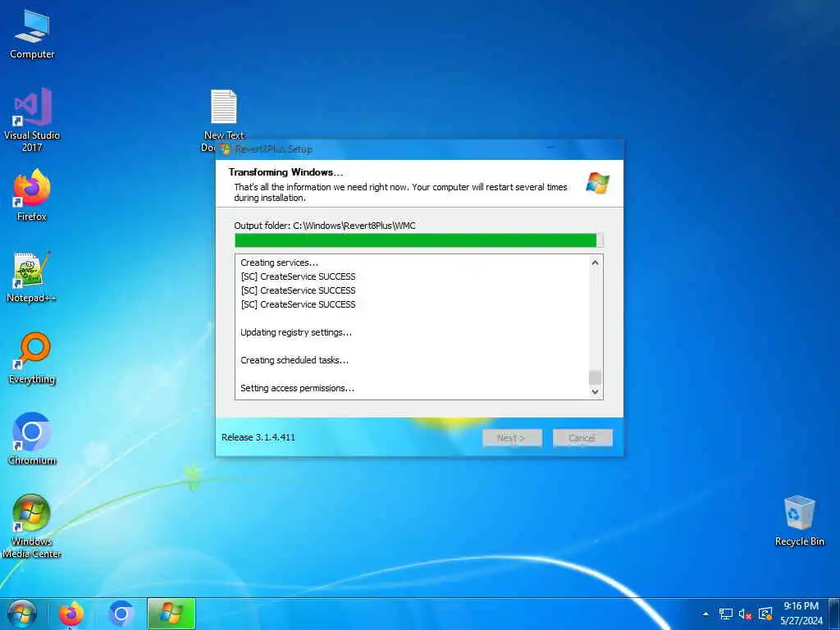Open the Computer desktop icon

32,34
